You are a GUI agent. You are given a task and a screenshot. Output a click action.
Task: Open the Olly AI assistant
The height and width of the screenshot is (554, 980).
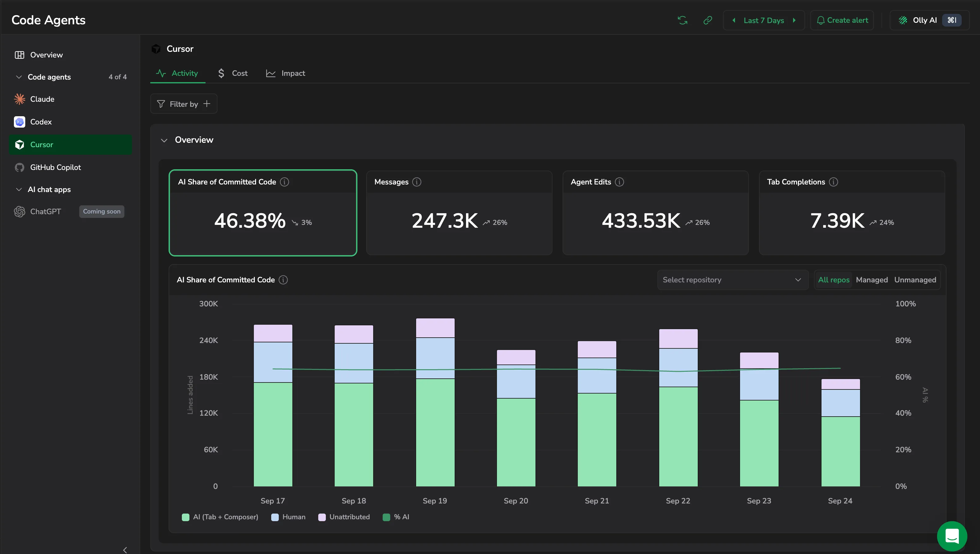click(x=929, y=20)
